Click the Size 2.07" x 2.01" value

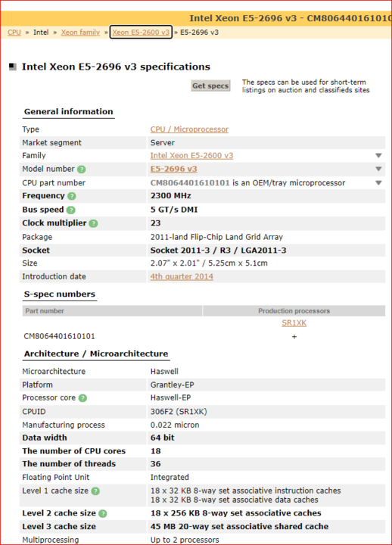point(209,263)
